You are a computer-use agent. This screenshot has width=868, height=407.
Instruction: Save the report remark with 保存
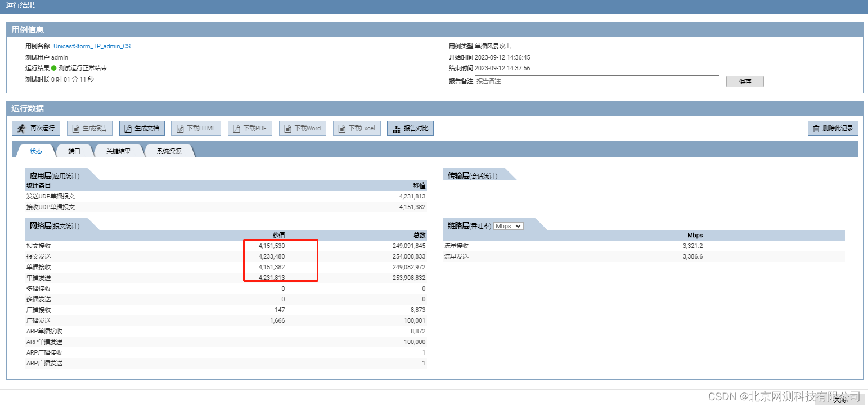pos(745,82)
